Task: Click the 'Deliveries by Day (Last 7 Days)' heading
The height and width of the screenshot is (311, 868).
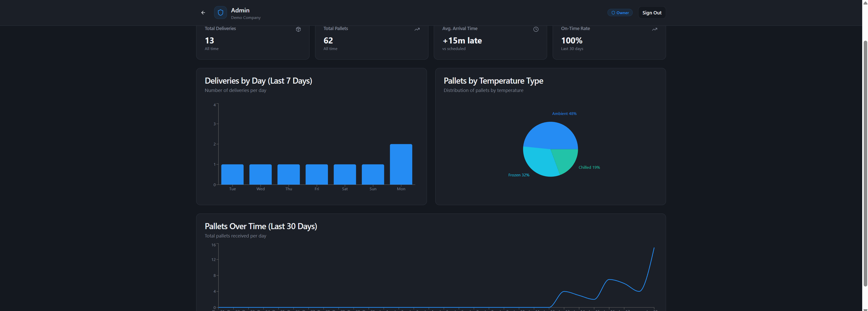Action: (258, 81)
